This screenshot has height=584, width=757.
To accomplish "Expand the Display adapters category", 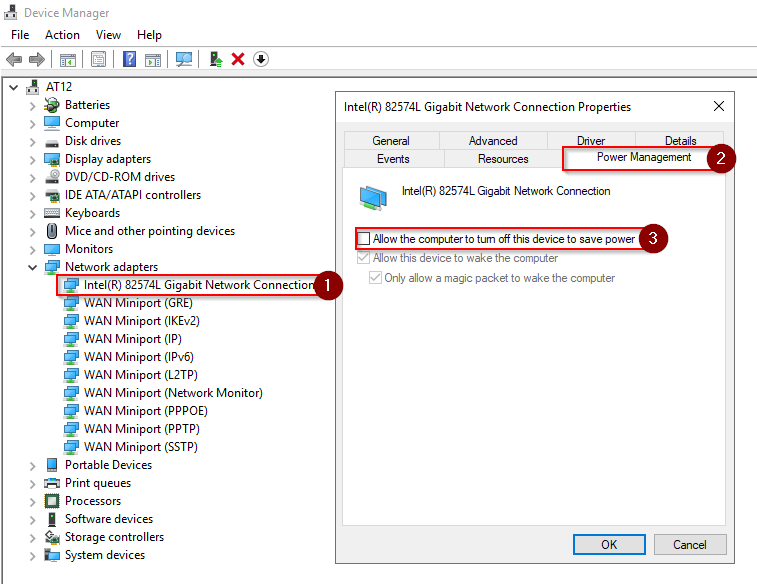I will pyautogui.click(x=33, y=159).
